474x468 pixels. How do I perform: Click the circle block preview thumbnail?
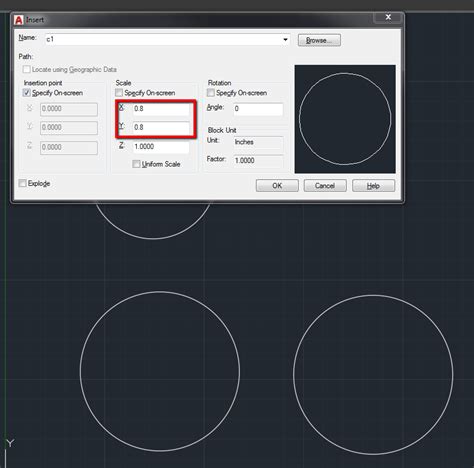[x=345, y=119]
